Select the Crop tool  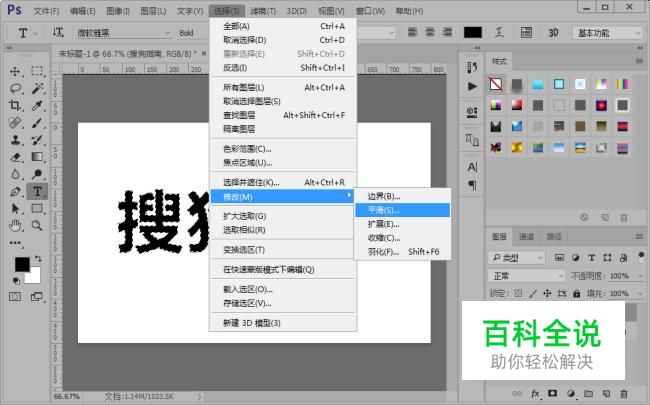coord(15,105)
